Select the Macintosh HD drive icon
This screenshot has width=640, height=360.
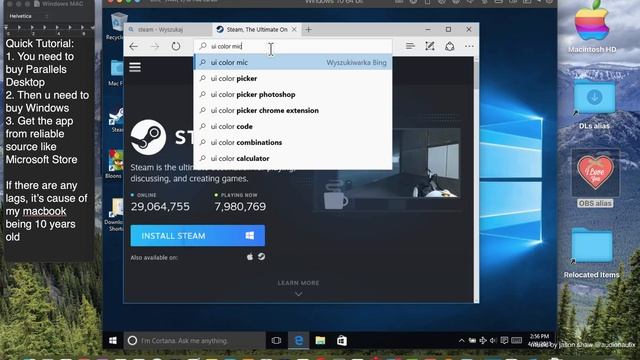pos(592,27)
